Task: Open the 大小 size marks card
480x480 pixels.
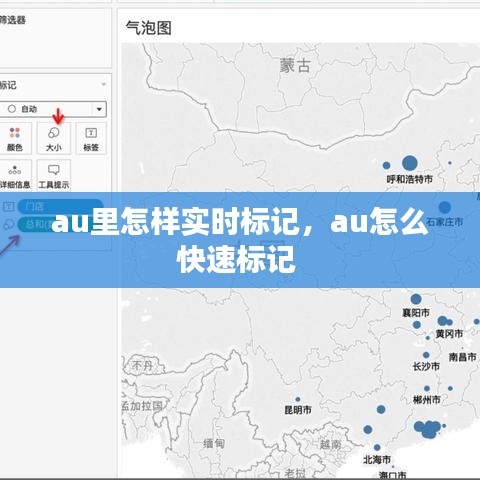Action: click(54, 138)
